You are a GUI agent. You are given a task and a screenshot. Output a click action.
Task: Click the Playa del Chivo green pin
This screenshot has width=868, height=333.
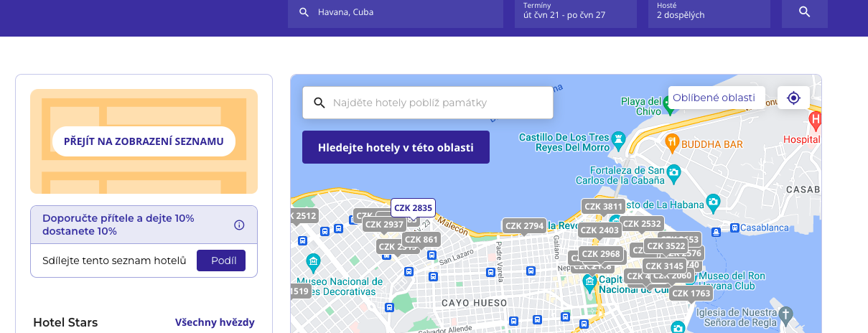(x=669, y=104)
